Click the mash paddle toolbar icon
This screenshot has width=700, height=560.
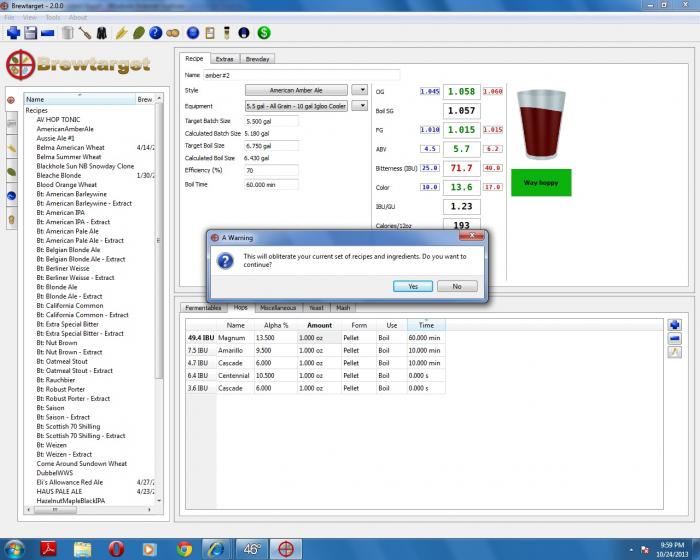[x=85, y=33]
